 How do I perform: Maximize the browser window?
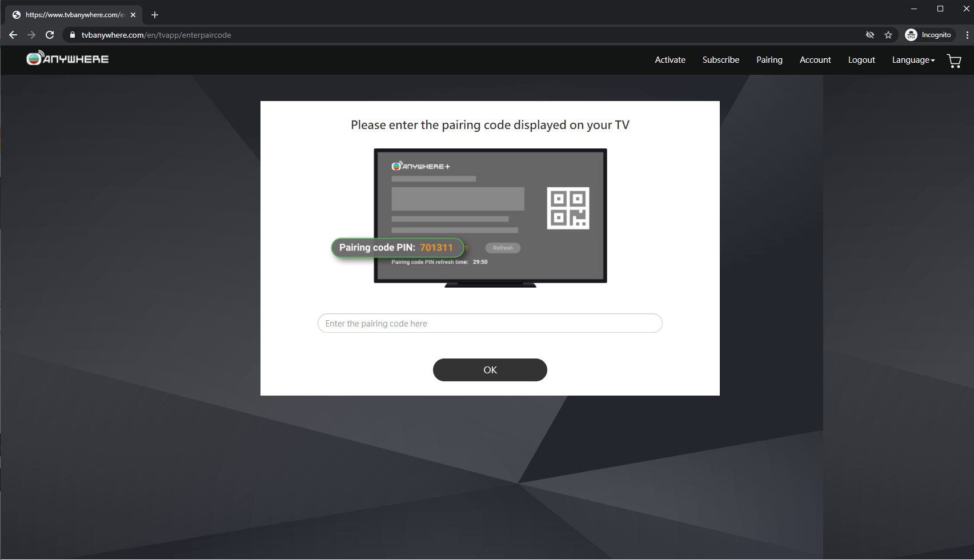tap(940, 9)
